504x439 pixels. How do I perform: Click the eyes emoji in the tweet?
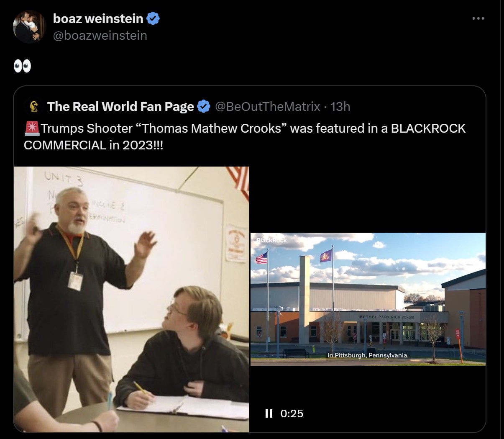point(22,66)
